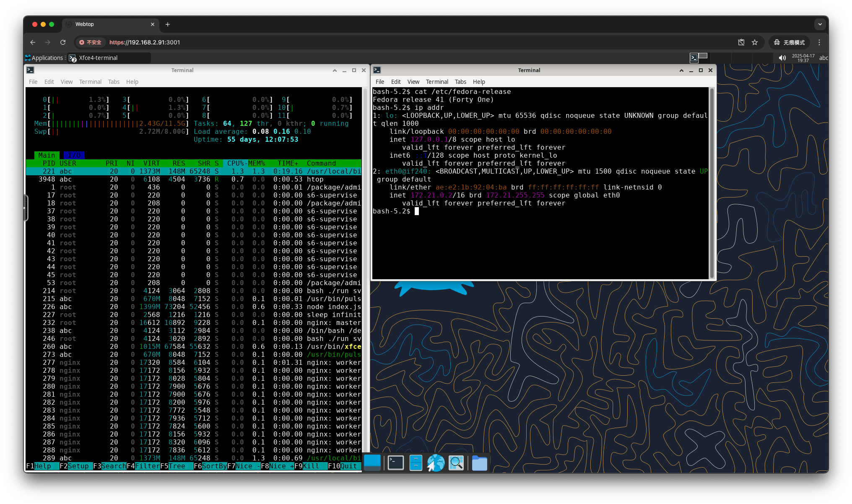This screenshot has width=852, height=504.
Task: Click the volume speaker icon in panel
Action: point(782,58)
